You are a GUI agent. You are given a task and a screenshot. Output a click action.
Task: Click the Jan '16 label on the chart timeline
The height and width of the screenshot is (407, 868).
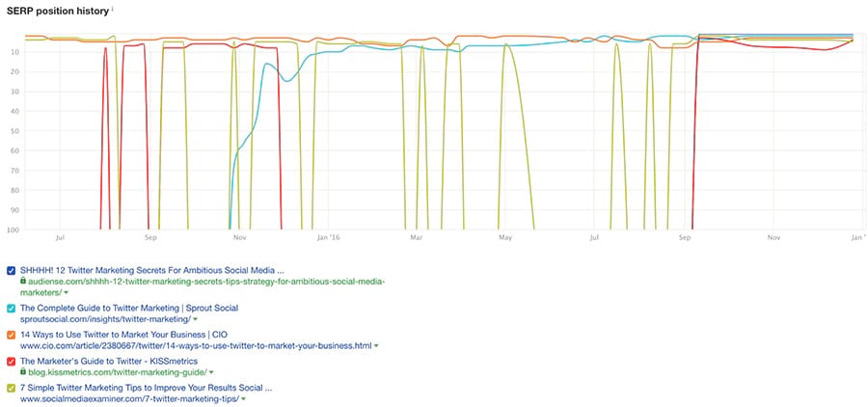pyautogui.click(x=328, y=235)
